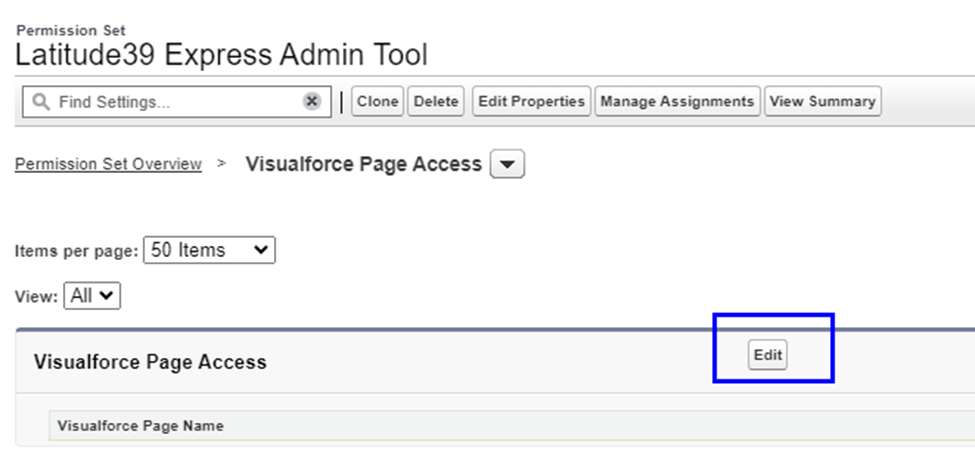Open Edit Properties
This screenshot has height=469, width=975.
tap(531, 101)
